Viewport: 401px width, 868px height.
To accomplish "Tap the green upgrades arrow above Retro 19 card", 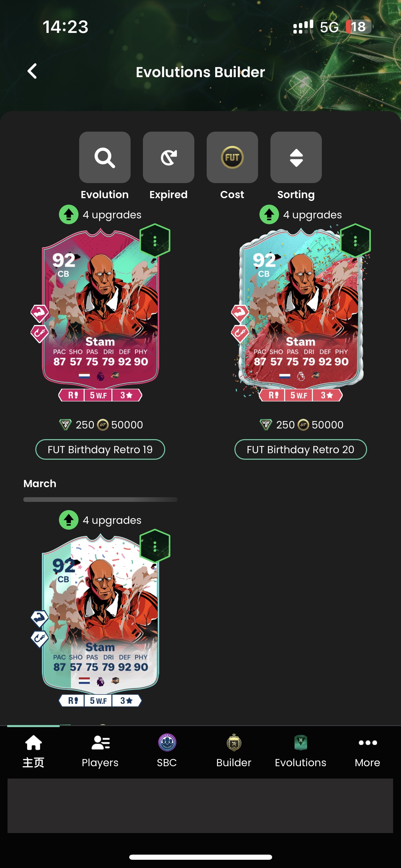I will [x=69, y=215].
